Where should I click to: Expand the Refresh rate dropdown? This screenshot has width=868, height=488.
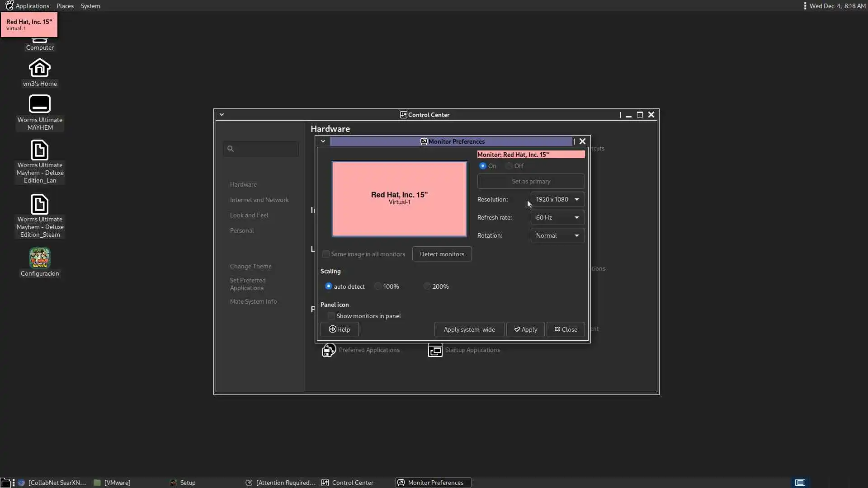click(557, 217)
